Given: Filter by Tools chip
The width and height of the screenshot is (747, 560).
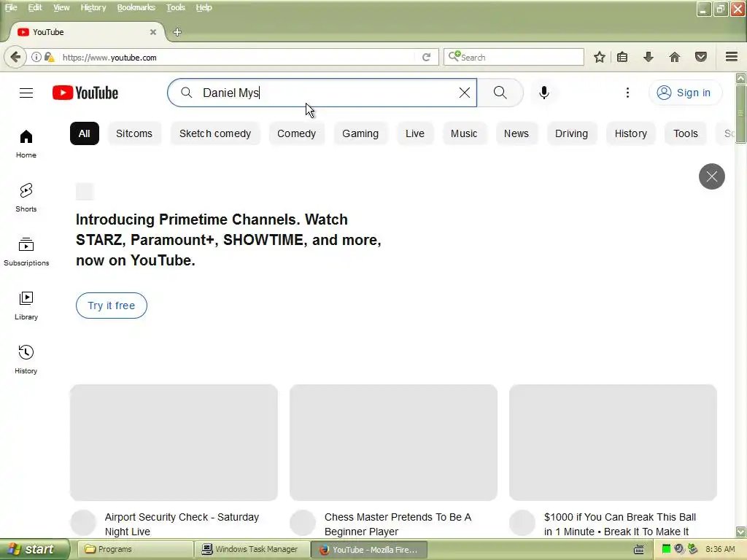Looking at the screenshot, I should click(x=686, y=133).
